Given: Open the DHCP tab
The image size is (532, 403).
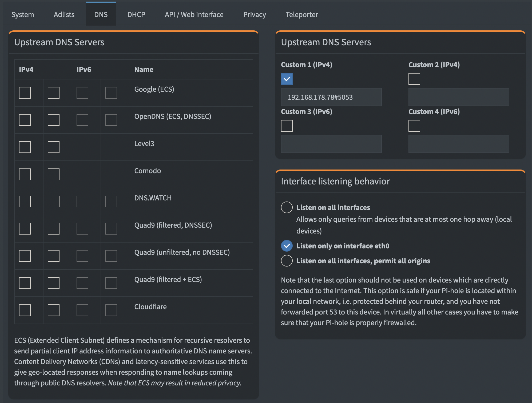Looking at the screenshot, I should pos(136,15).
